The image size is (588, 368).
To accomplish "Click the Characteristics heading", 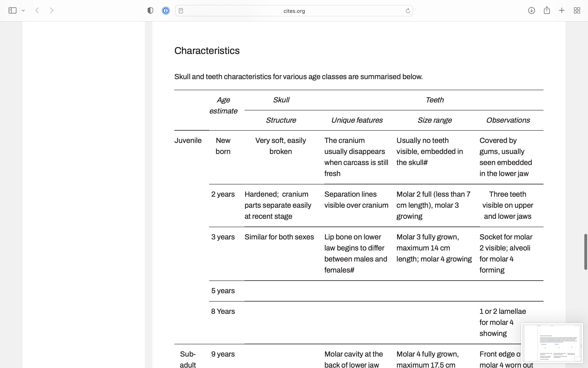I will pyautogui.click(x=207, y=51).
